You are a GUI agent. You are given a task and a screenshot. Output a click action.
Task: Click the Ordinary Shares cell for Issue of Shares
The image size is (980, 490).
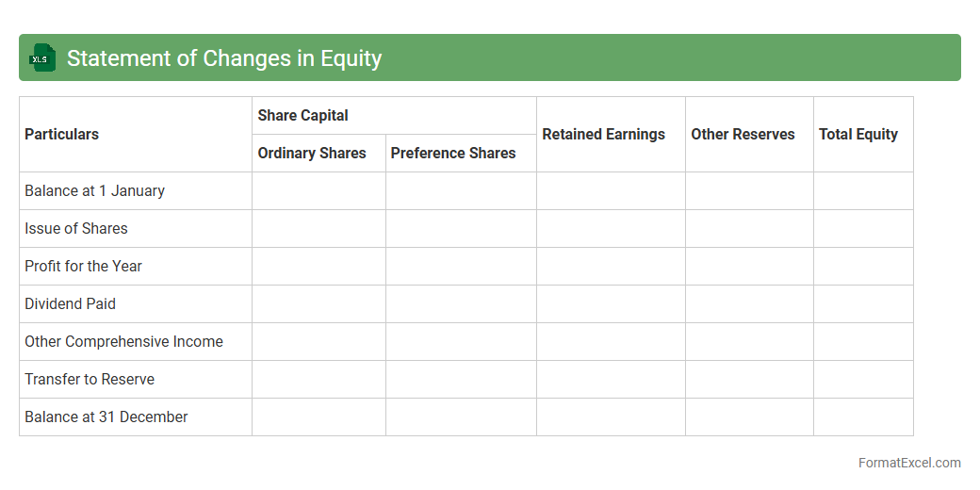coord(318,229)
